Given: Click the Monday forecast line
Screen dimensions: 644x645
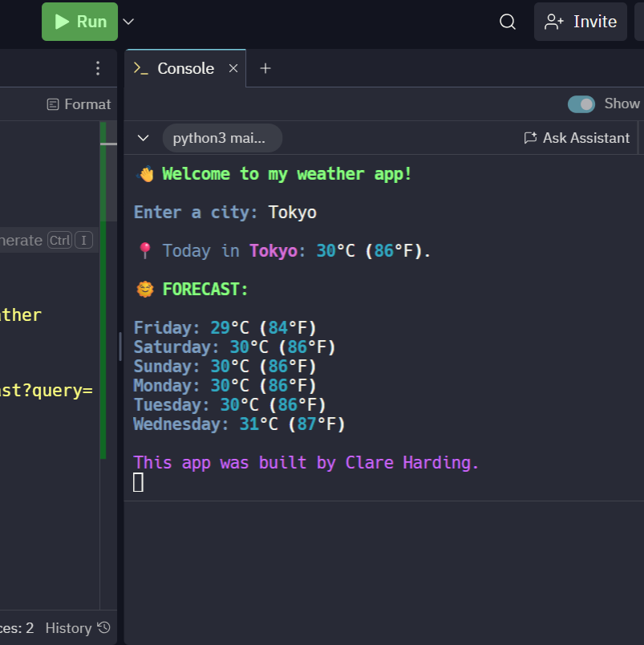Looking at the screenshot, I should click(x=225, y=386).
